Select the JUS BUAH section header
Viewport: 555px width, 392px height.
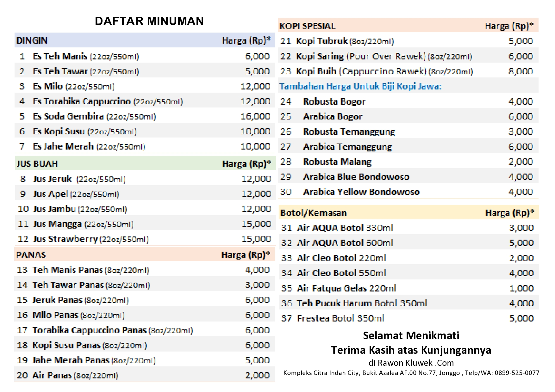point(37,164)
